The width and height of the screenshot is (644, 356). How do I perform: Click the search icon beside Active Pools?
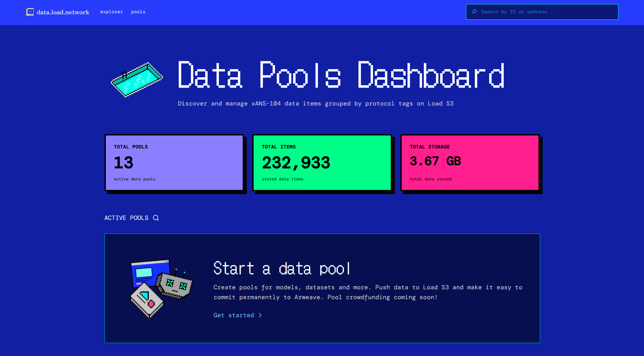pos(156,218)
